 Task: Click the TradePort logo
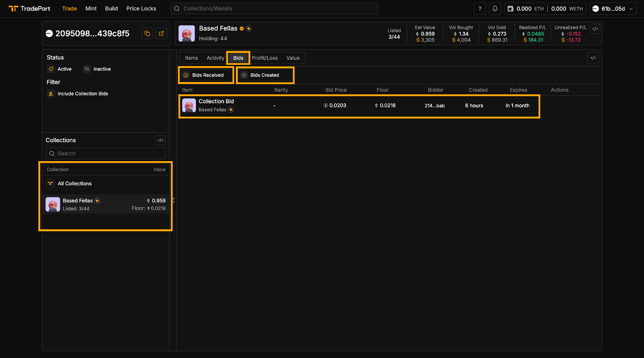click(x=29, y=8)
